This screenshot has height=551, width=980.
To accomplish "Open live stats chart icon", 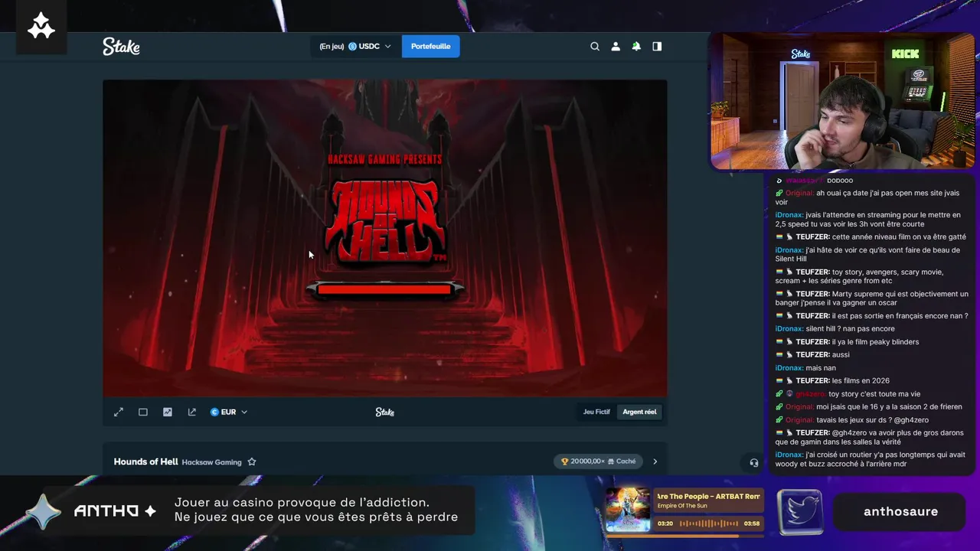I will point(168,412).
